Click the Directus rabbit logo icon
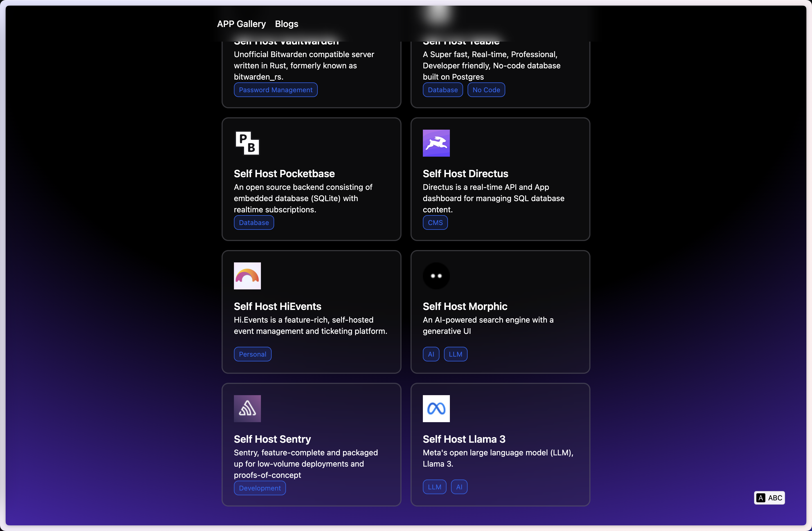The height and width of the screenshot is (531, 812). (x=436, y=143)
